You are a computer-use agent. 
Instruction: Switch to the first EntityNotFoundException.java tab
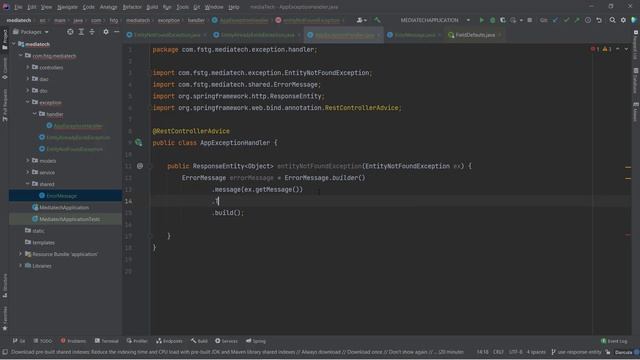coord(167,35)
